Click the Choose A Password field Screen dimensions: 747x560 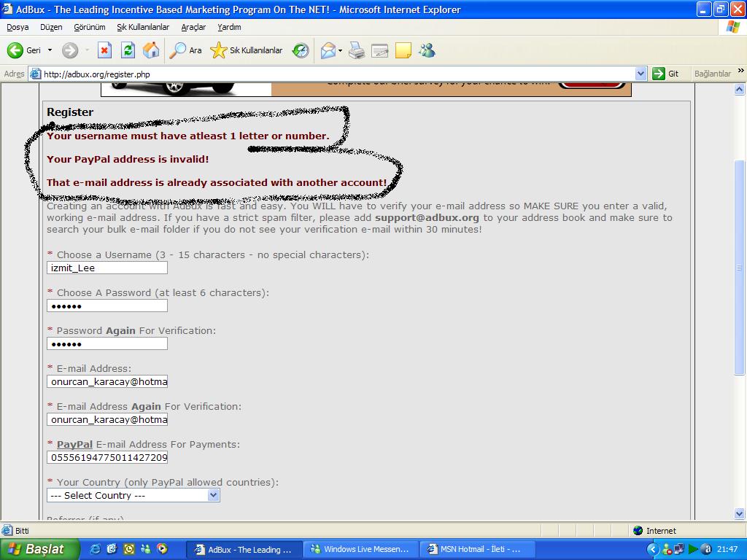click(107, 306)
